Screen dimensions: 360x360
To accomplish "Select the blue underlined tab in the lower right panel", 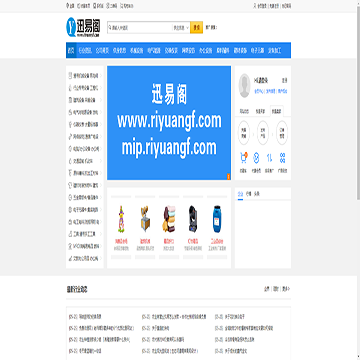I will pos(240,194).
